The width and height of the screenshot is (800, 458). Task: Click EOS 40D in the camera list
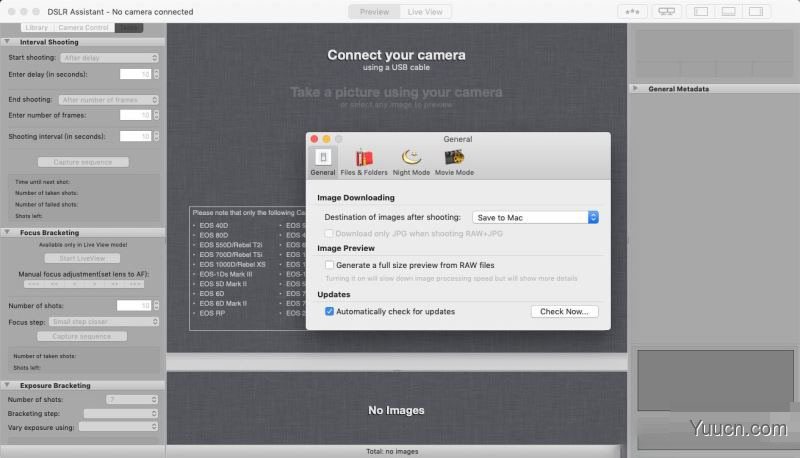click(x=214, y=225)
